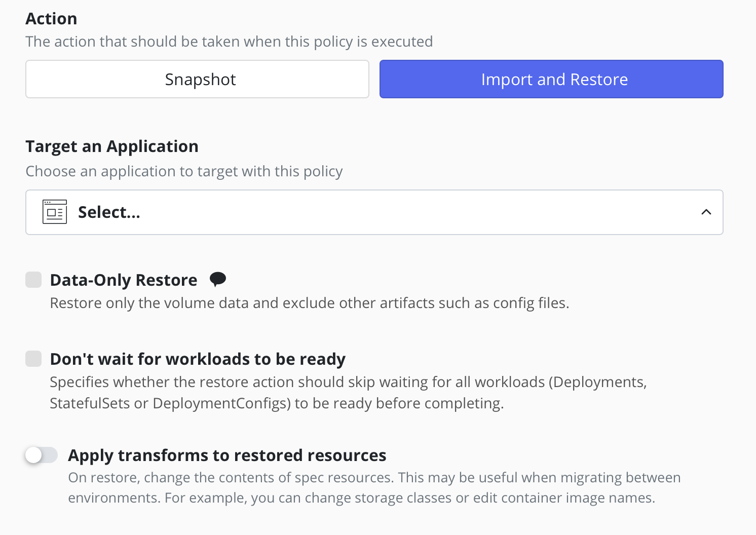The height and width of the screenshot is (535, 756).
Task: Click the Select... placeholder text
Action: pos(109,212)
